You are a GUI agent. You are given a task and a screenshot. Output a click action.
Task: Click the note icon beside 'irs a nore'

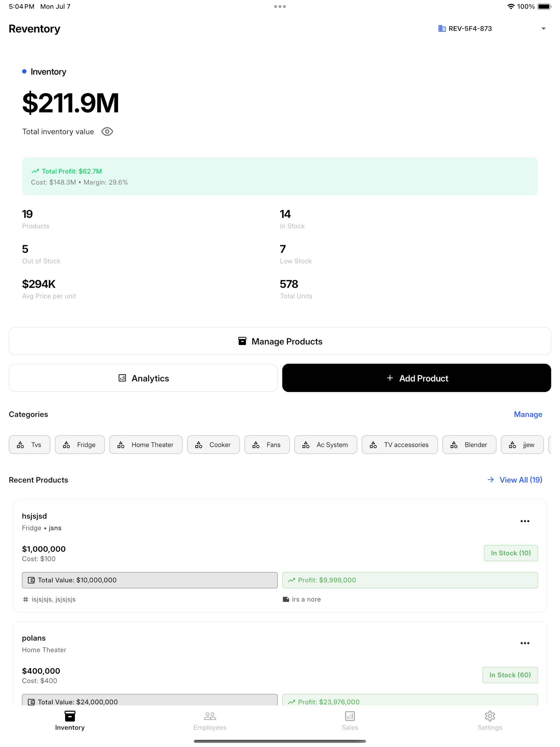(x=286, y=599)
